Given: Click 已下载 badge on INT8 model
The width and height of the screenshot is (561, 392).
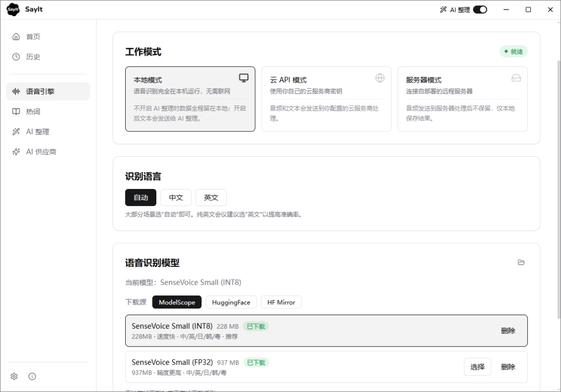Looking at the screenshot, I should (256, 326).
